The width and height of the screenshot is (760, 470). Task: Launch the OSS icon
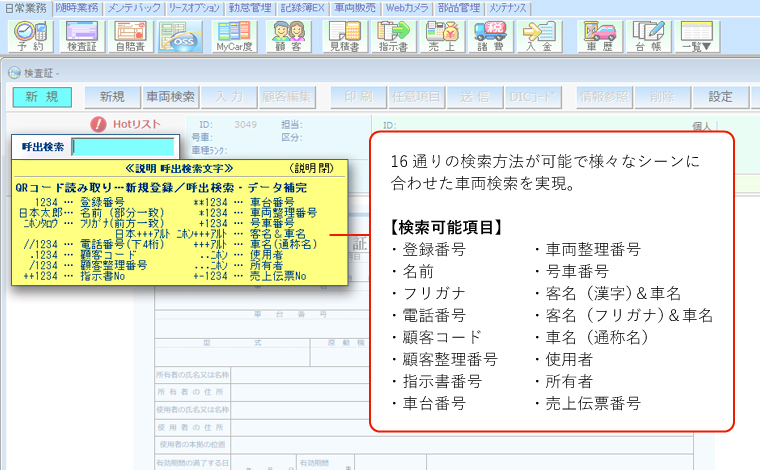point(180,36)
